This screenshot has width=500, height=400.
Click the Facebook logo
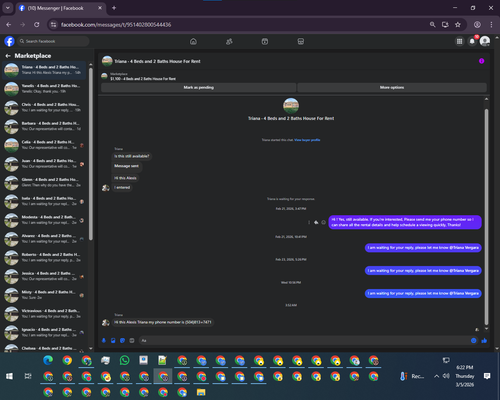point(9,41)
